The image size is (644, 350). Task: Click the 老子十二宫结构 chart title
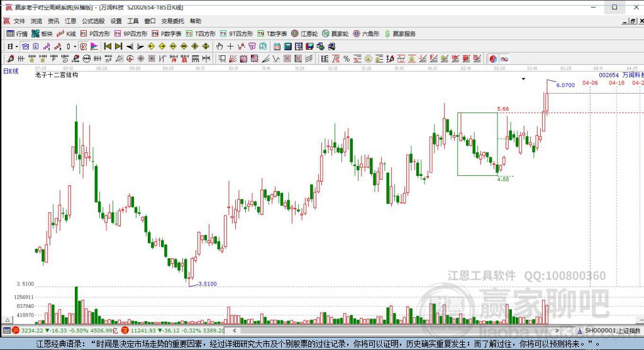[x=56, y=75]
